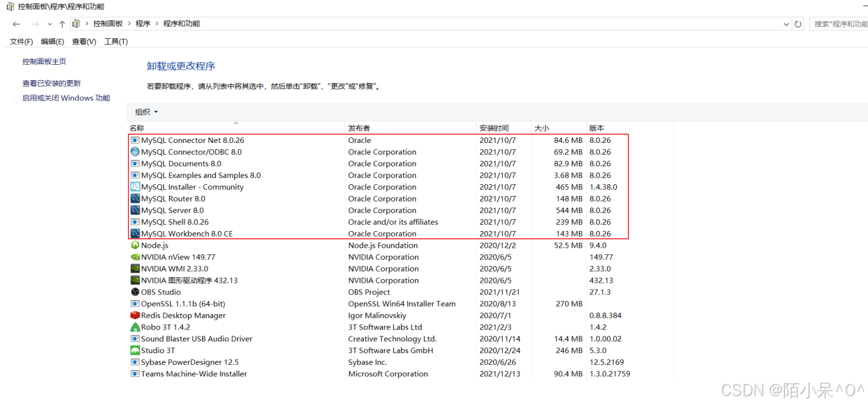Screen dimensions: 868x406
Task: Click the OBS Project publisher cell
Action: 369,293
